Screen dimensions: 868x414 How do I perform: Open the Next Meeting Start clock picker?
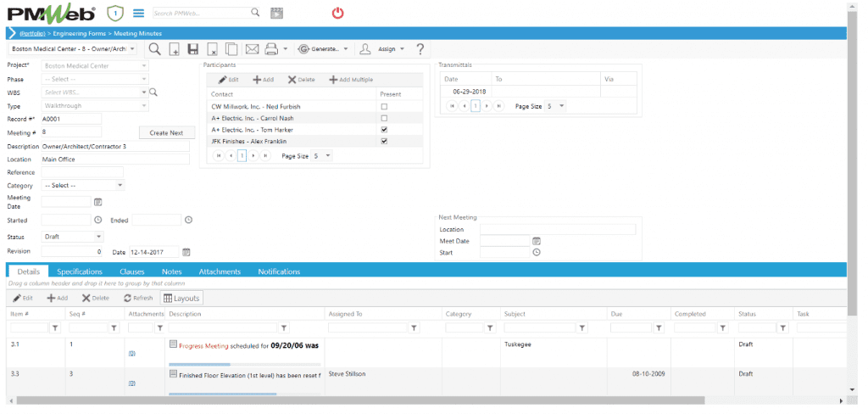[537, 252]
